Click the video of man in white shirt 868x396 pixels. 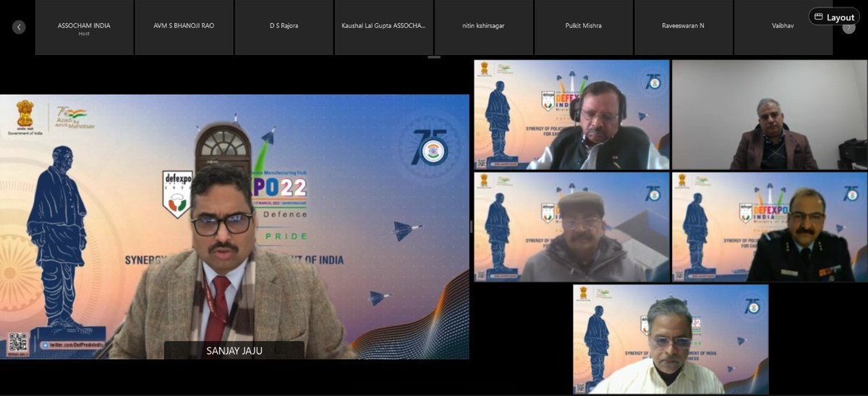tap(671, 339)
